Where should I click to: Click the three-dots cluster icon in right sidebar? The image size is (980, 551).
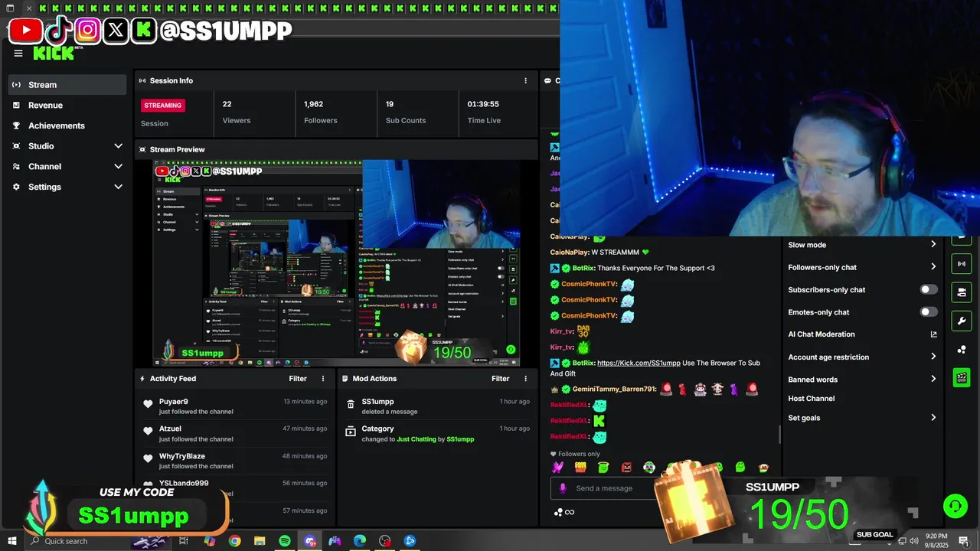(x=962, y=350)
